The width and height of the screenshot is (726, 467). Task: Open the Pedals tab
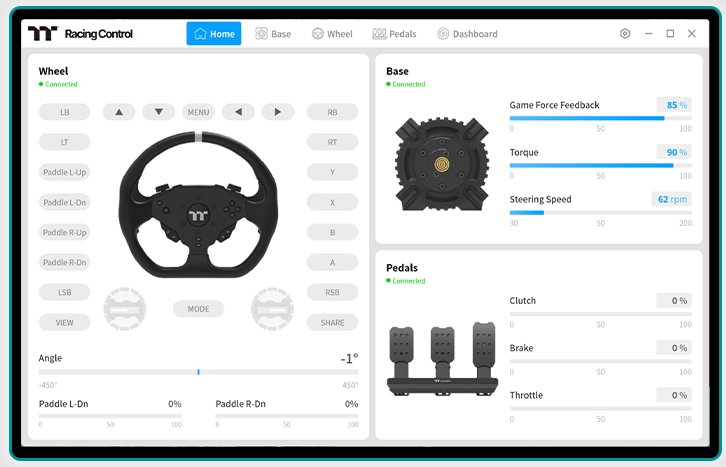pyautogui.click(x=394, y=34)
